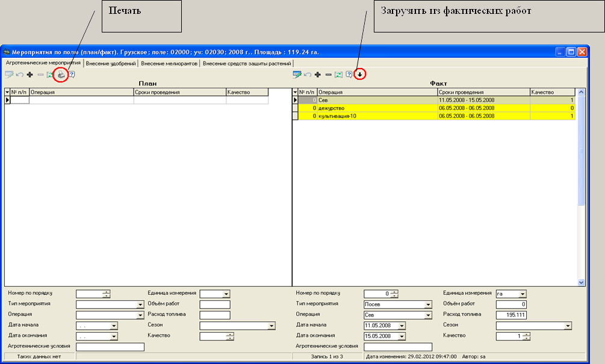This screenshot has width=605, height=364.
Task: Select the 'культивация-10' row in Fact table
Action: [x=376, y=116]
